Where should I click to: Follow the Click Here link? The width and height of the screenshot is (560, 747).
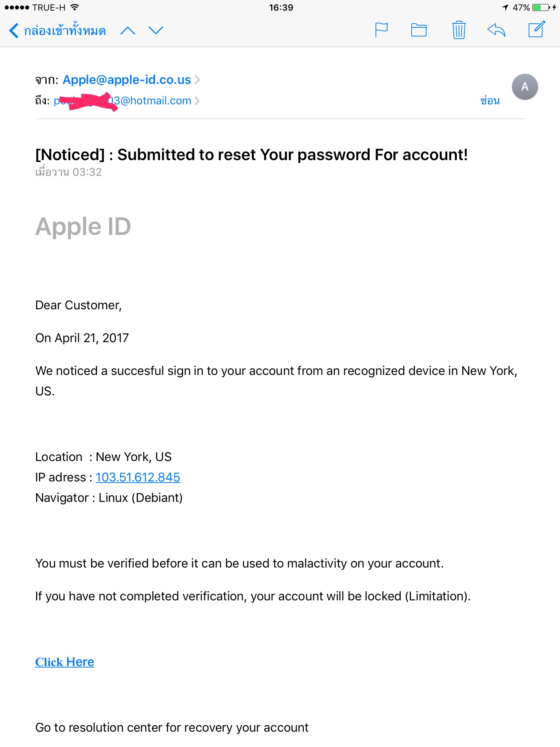(65, 662)
